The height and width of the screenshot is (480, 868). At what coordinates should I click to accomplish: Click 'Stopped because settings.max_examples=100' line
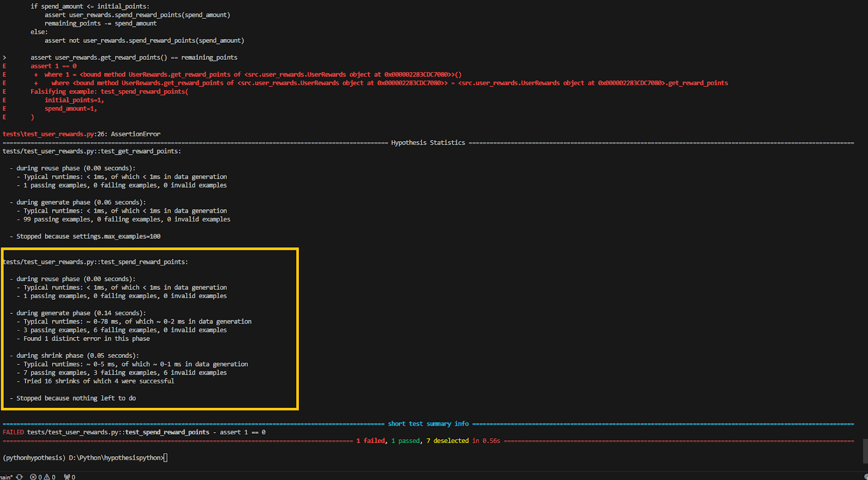[88, 236]
